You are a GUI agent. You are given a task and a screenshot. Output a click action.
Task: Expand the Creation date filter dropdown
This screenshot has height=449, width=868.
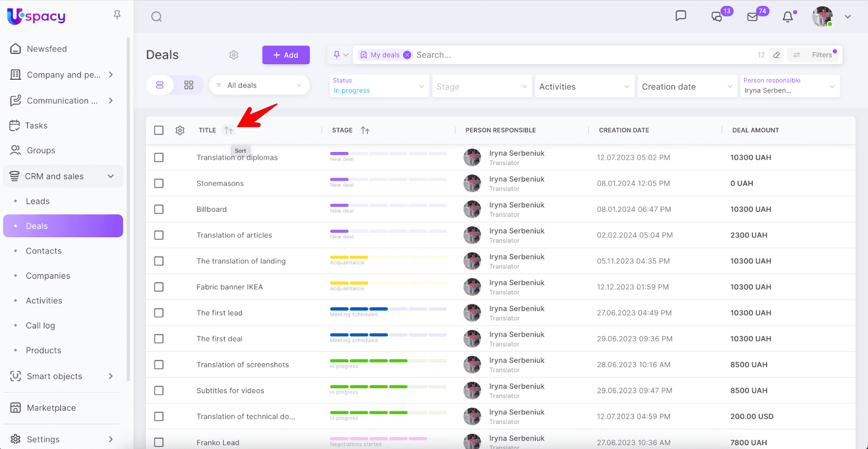687,87
